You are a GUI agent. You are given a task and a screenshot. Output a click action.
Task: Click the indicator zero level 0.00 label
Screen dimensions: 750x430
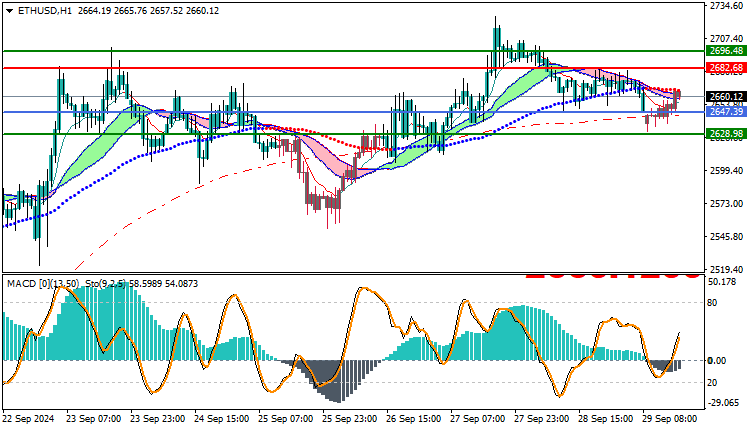coord(717,361)
